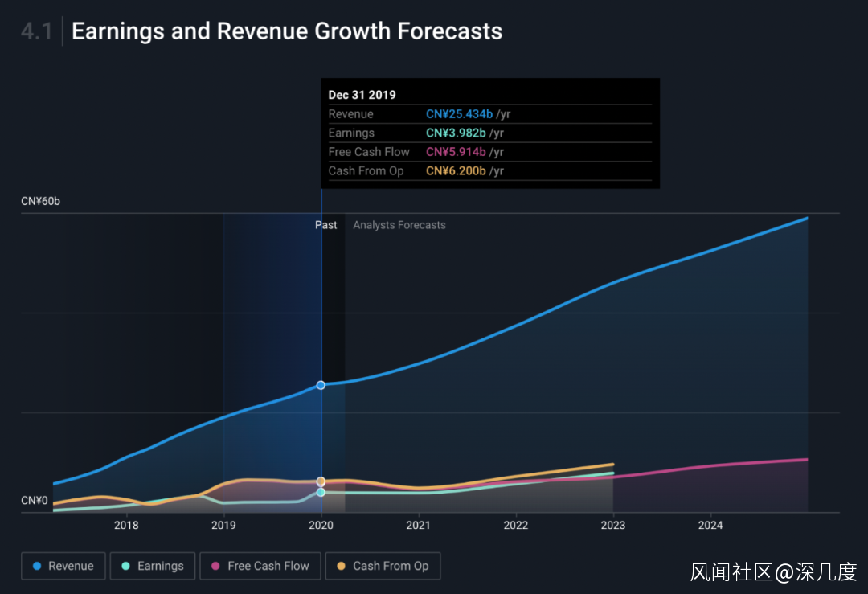Click the CN¥0 y-axis label
868x594 pixels.
pos(35,501)
